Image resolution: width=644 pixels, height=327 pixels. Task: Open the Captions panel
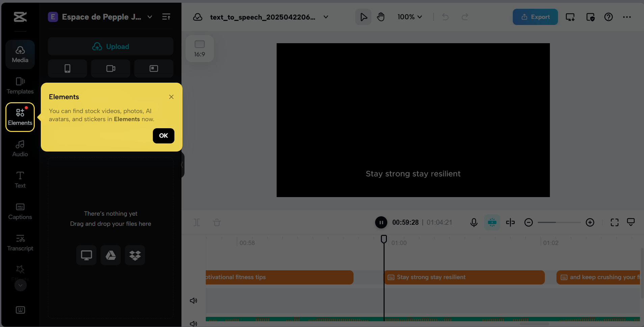click(x=20, y=212)
